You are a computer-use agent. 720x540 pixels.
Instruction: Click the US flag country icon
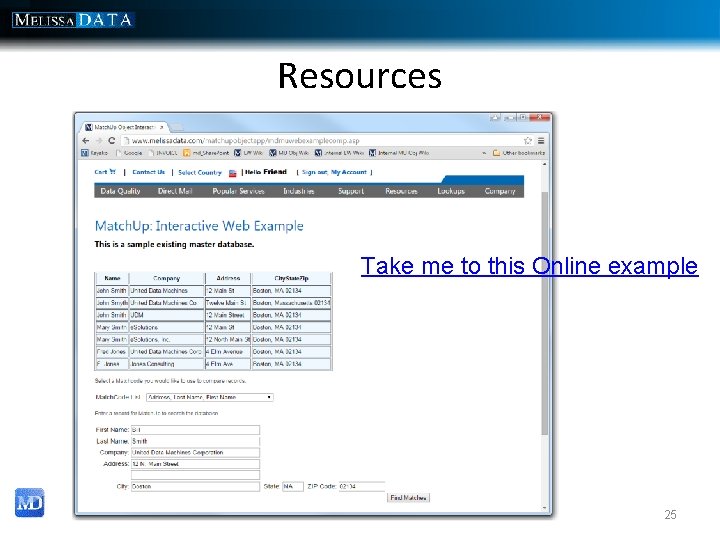click(232, 173)
